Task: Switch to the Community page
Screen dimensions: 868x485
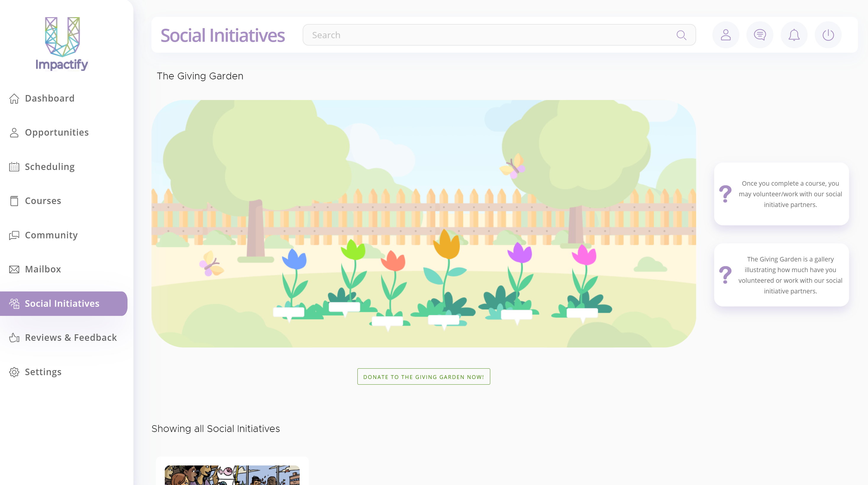Action: click(51, 235)
